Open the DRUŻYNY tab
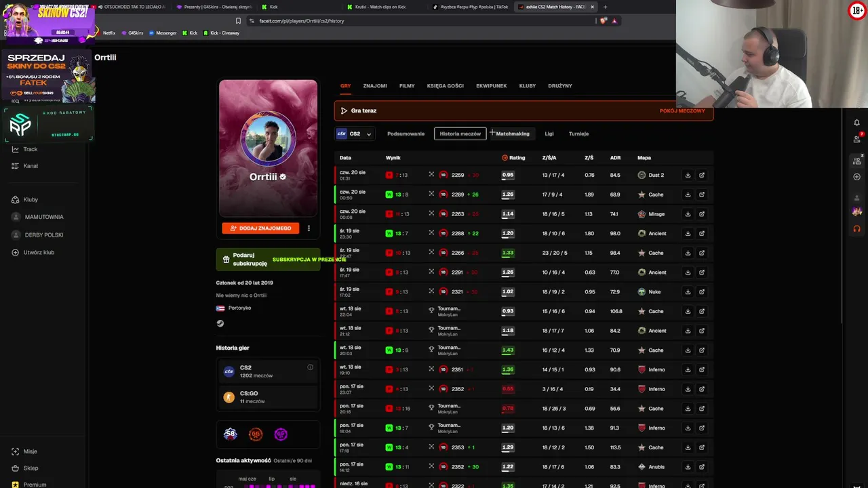Screen dimensions: 868x488 tap(560, 86)
